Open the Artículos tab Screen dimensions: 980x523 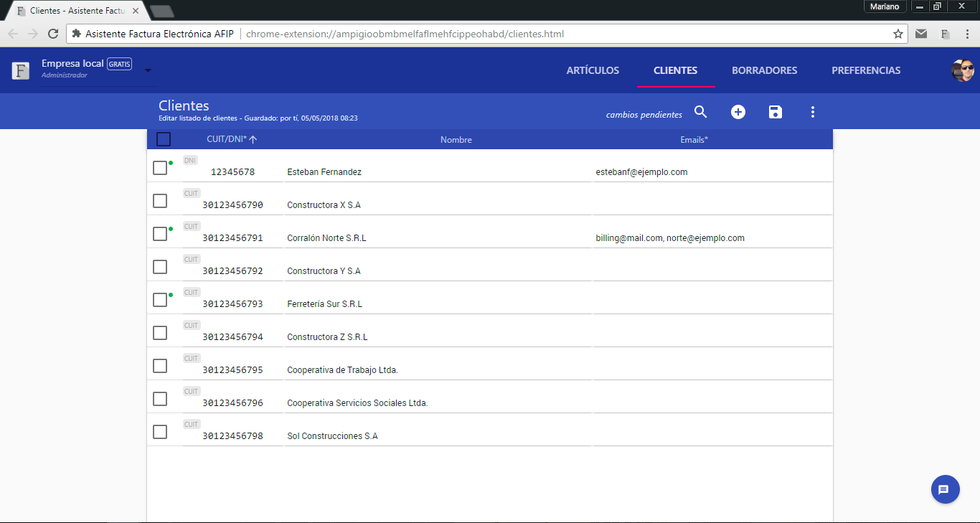593,70
